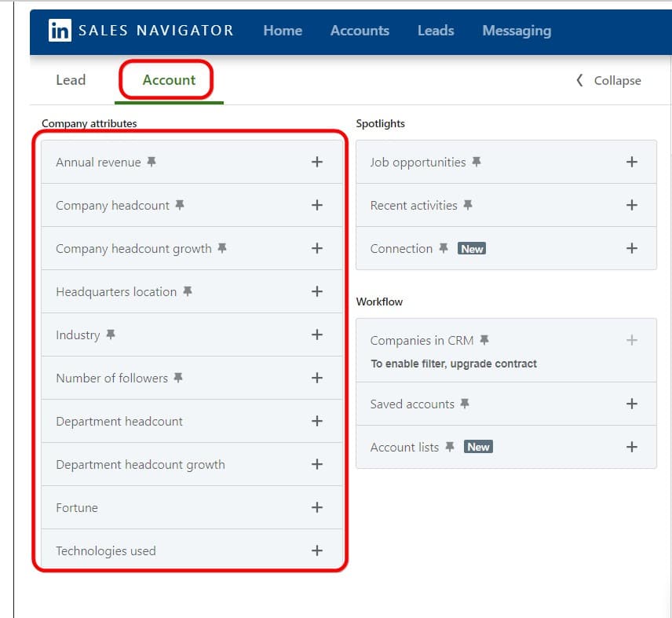Open the Leads menu item
Viewport: 672px width, 618px height.
click(436, 31)
